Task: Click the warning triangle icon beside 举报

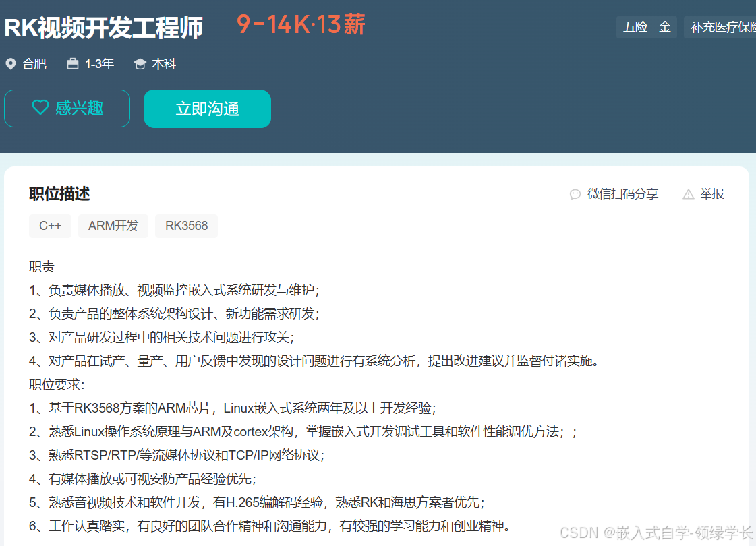Action: tap(689, 194)
